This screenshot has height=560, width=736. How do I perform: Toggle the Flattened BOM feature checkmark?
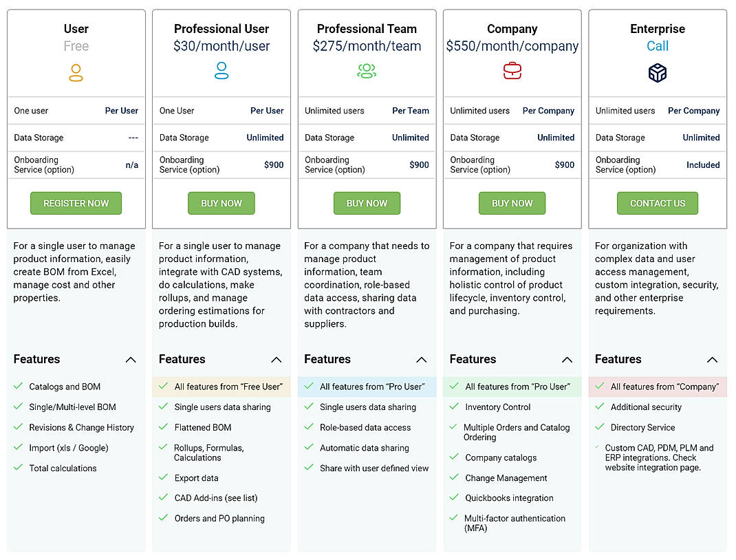[x=164, y=427]
